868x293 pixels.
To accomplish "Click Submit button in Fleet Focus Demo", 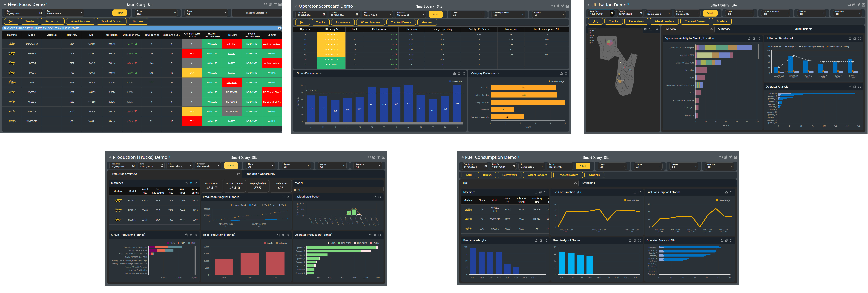I will click(x=120, y=13).
